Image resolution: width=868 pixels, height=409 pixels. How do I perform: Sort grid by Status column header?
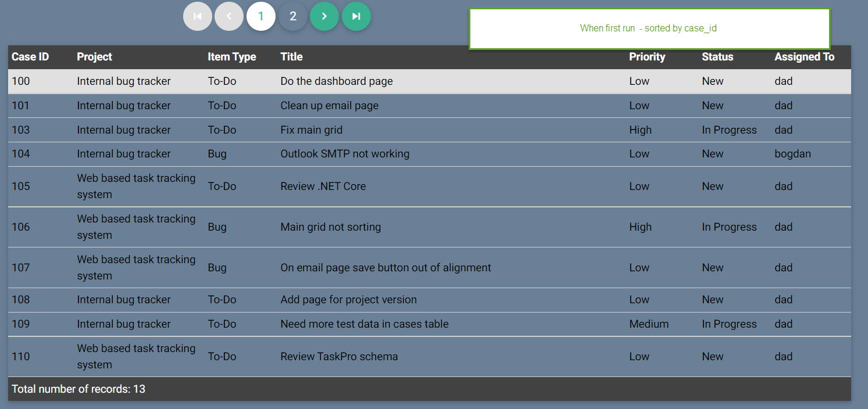[717, 57]
